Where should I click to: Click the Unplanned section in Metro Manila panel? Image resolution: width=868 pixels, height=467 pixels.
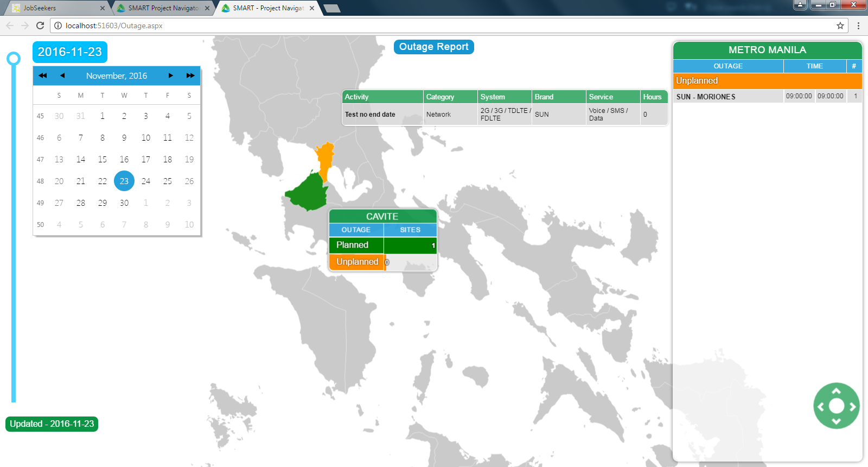point(768,81)
